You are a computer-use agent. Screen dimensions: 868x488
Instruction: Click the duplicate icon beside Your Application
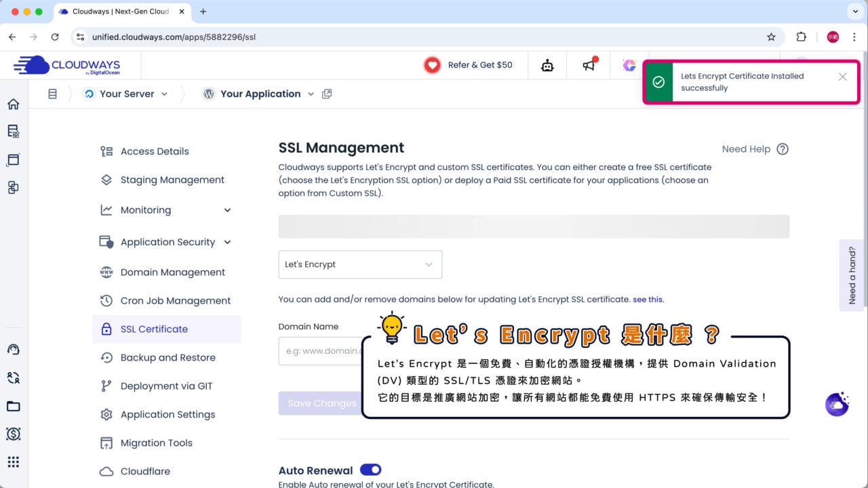click(x=327, y=94)
